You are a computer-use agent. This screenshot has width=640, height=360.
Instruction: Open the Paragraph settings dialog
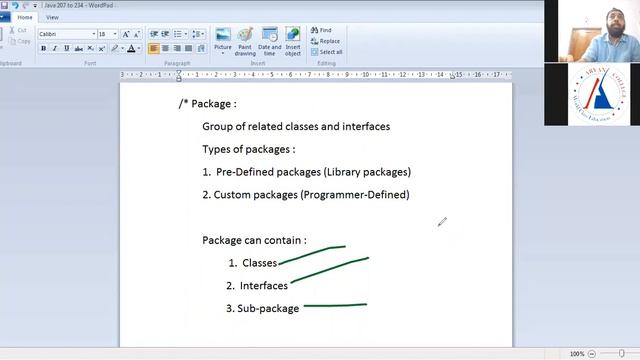click(x=201, y=48)
